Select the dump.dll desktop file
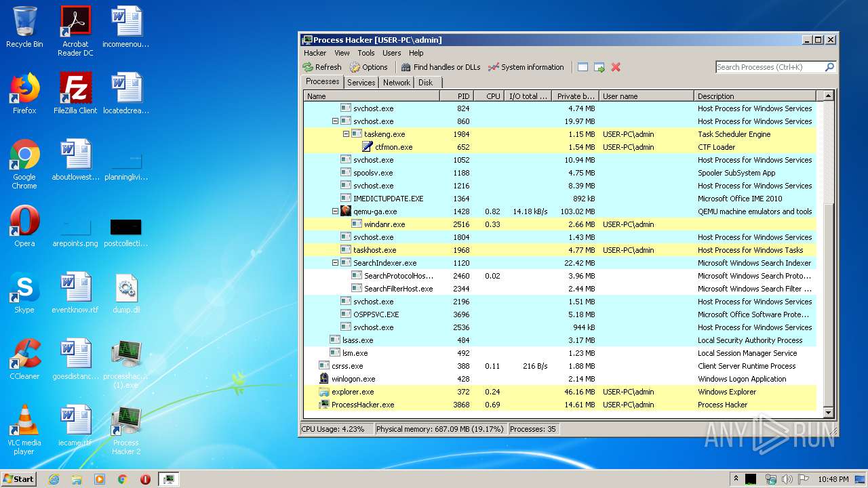This screenshot has width=868, height=488. tap(126, 293)
